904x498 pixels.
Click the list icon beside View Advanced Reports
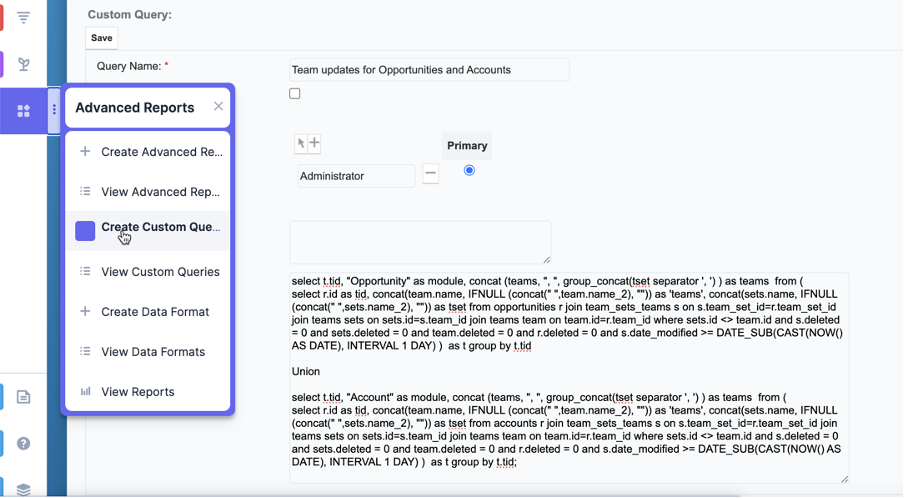click(x=85, y=191)
